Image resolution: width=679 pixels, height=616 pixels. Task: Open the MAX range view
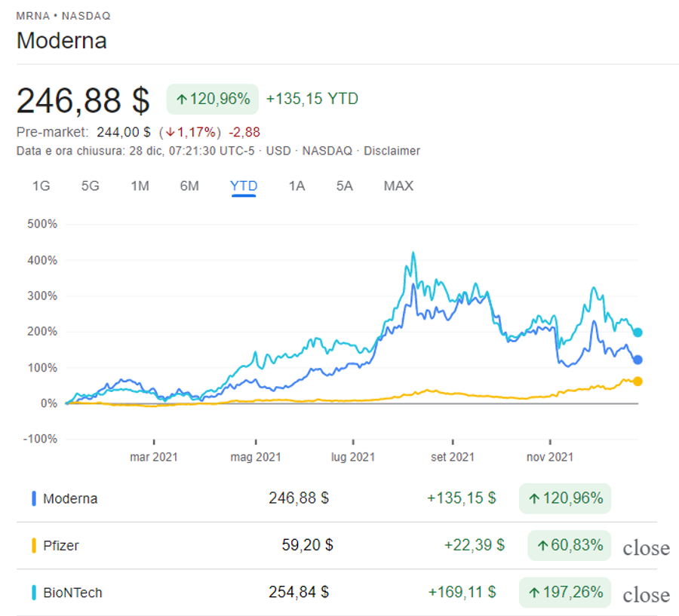398,186
